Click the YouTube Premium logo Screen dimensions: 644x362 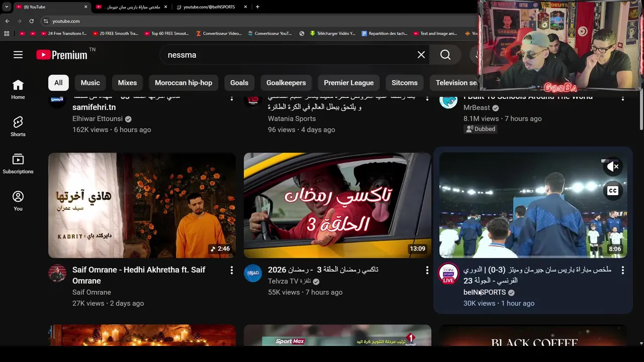tap(62, 55)
